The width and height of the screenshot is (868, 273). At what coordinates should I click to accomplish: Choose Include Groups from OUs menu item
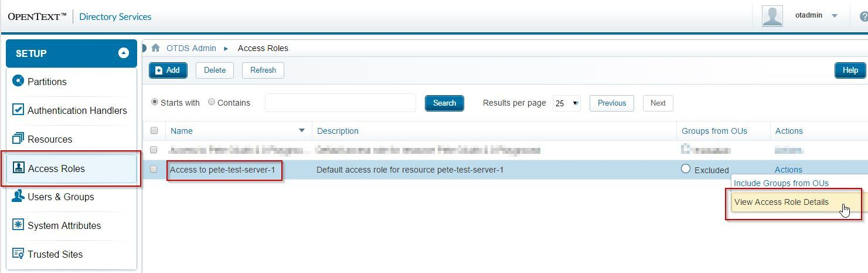click(x=781, y=183)
